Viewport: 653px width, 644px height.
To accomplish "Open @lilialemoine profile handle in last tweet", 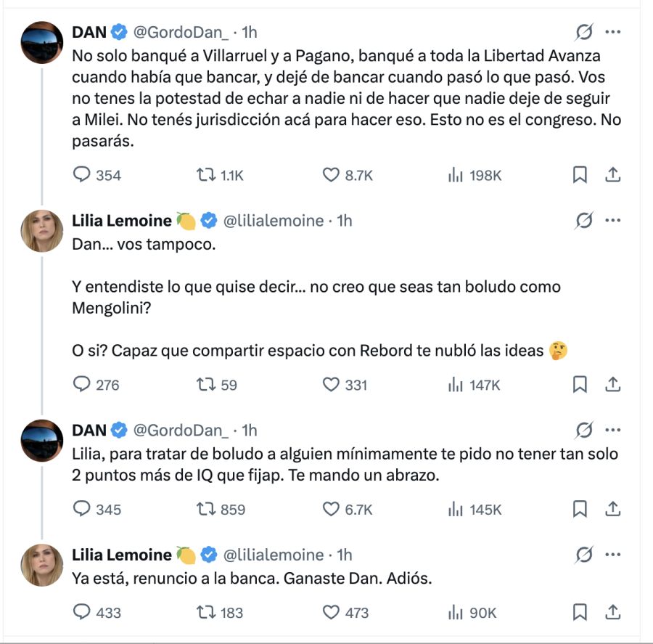I will pyautogui.click(x=275, y=555).
